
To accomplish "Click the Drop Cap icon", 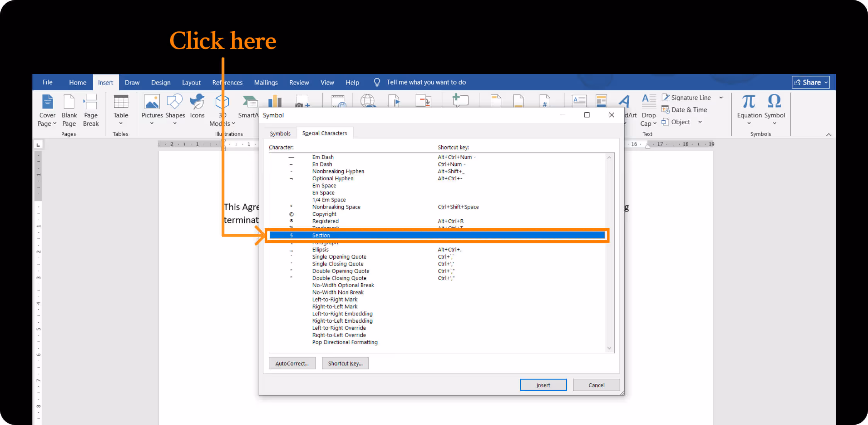I will point(648,102).
